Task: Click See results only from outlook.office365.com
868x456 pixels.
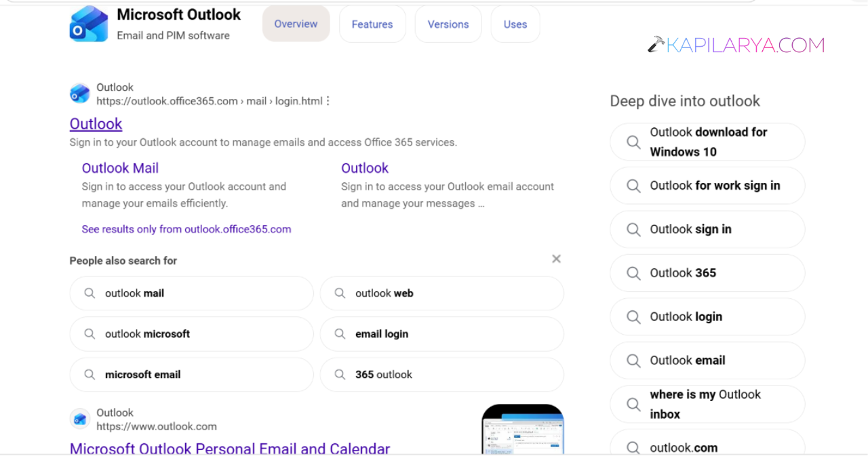Action: click(186, 229)
